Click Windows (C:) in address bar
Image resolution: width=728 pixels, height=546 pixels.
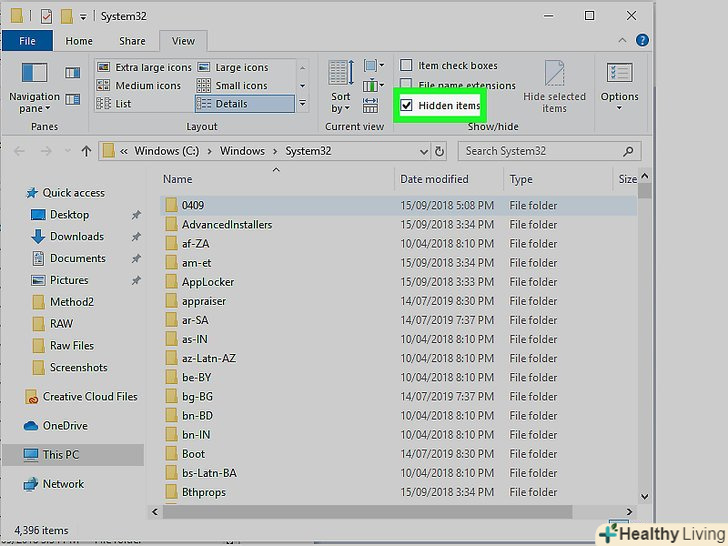tap(167, 151)
